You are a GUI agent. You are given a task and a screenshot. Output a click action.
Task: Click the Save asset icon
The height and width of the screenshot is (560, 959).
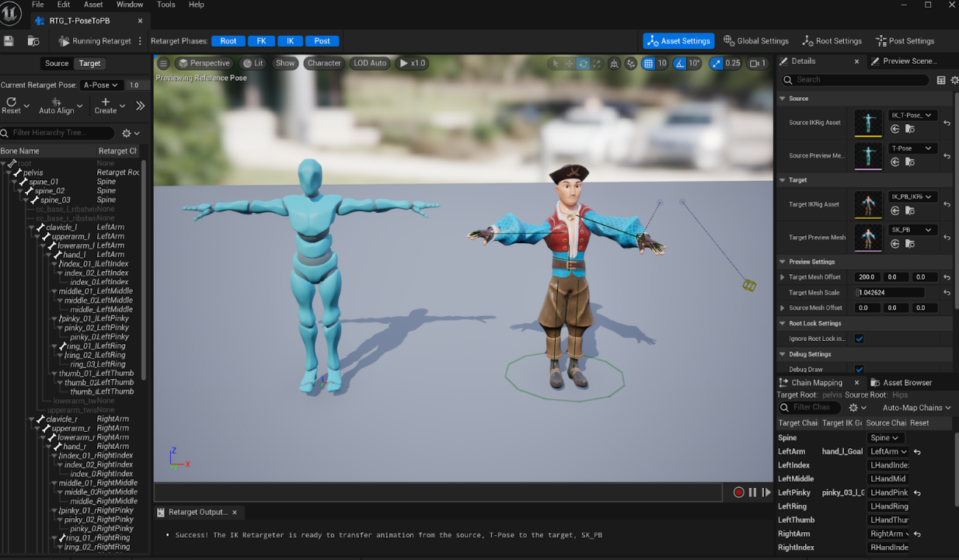coord(9,41)
